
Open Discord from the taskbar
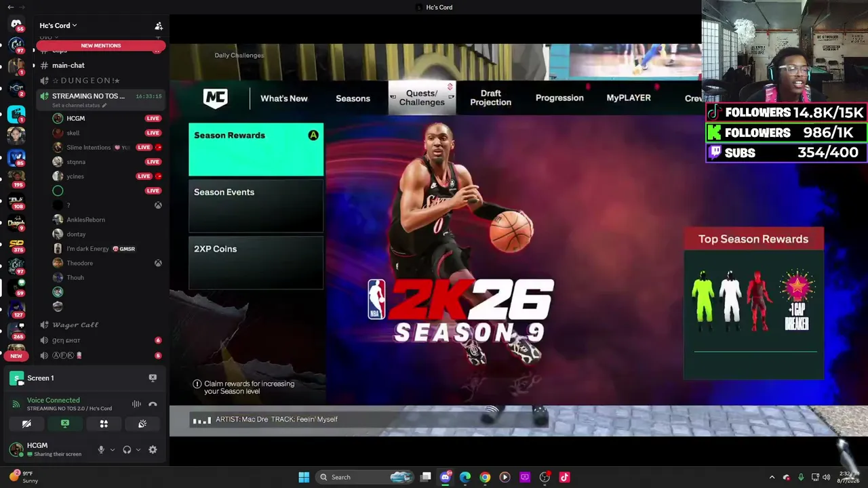[446, 477]
